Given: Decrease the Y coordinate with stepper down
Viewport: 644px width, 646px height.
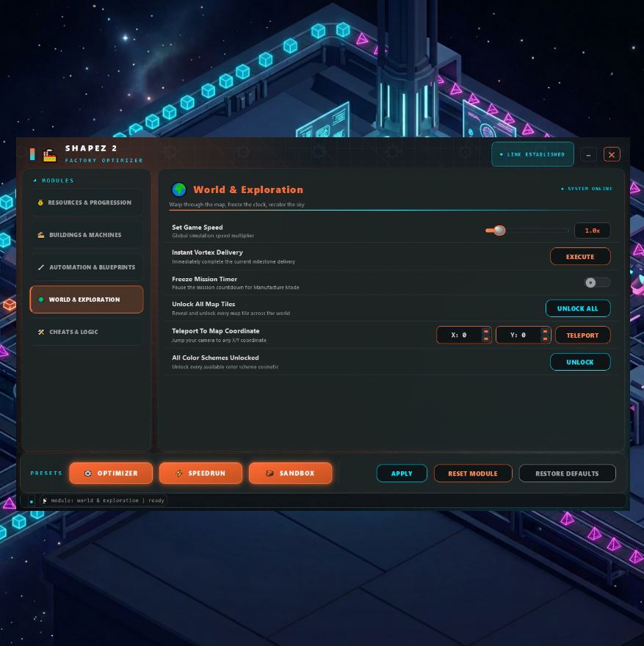Looking at the screenshot, I should 545,338.
